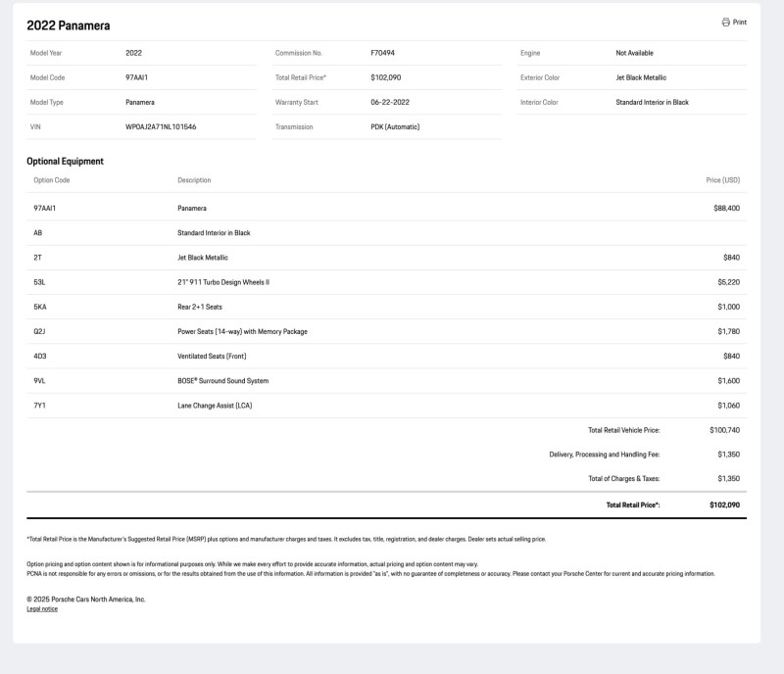Select the Transmission value "PDK (Automatic)"
Image resolution: width=784 pixels, height=674 pixels.
tap(395, 127)
